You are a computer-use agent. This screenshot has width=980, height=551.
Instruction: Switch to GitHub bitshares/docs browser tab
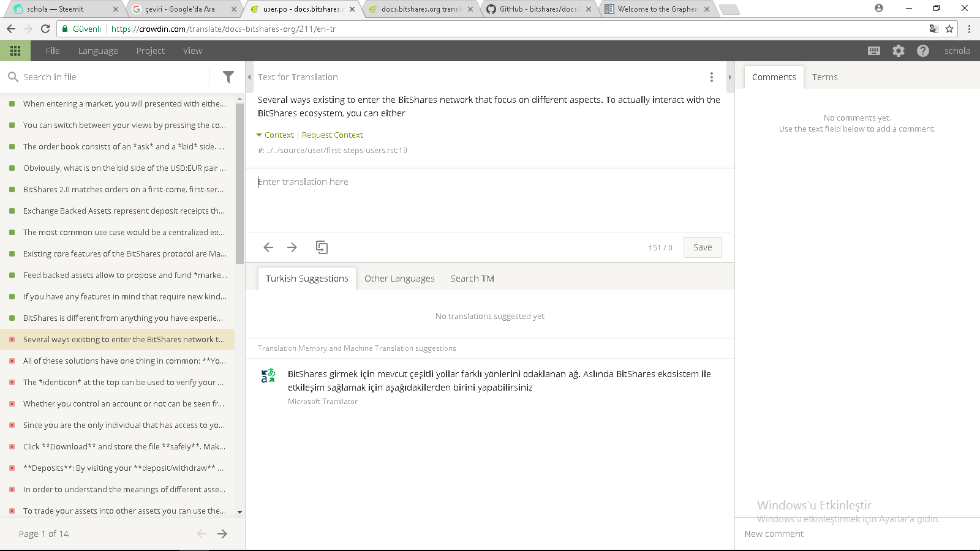pyautogui.click(x=539, y=9)
